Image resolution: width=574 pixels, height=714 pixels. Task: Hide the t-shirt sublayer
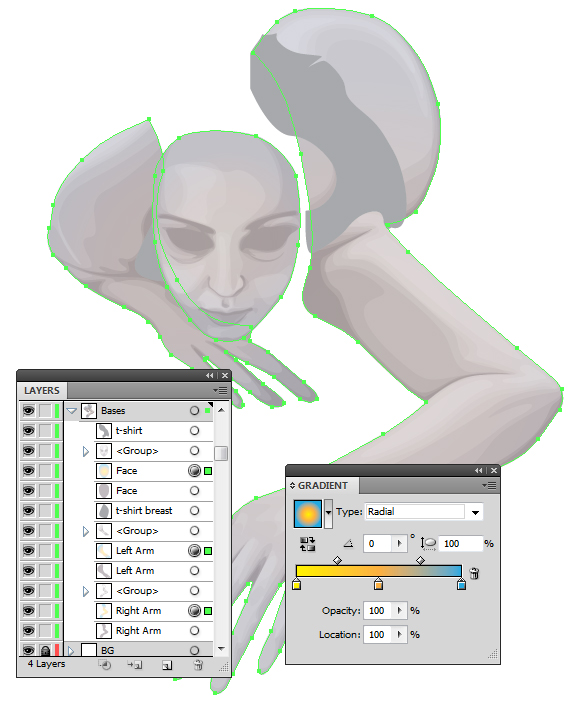click(x=28, y=431)
